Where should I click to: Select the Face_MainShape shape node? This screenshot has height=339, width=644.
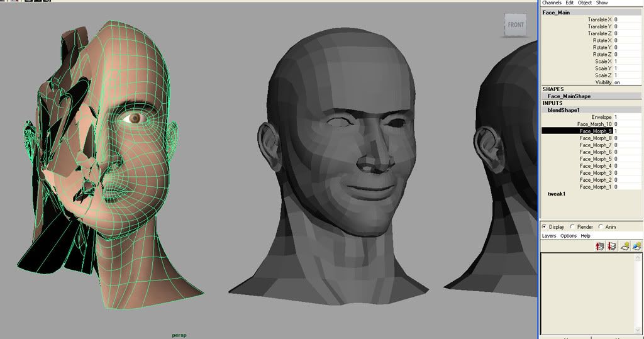pos(569,96)
